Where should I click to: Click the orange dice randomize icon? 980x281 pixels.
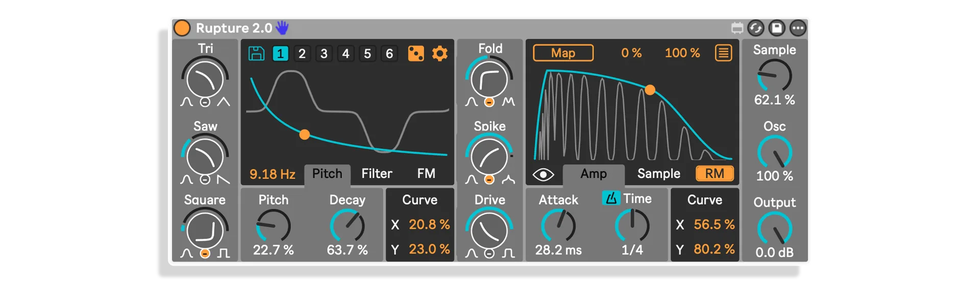(416, 54)
